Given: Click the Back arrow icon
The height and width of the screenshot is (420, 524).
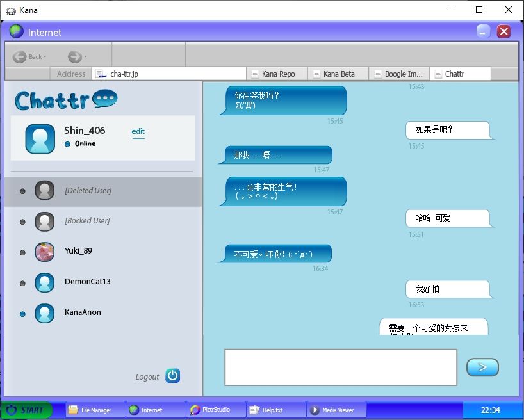Looking at the screenshot, I should click(19, 57).
